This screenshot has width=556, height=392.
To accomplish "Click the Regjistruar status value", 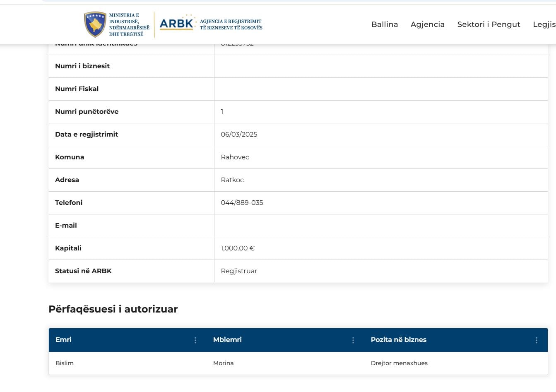I will tap(239, 271).
